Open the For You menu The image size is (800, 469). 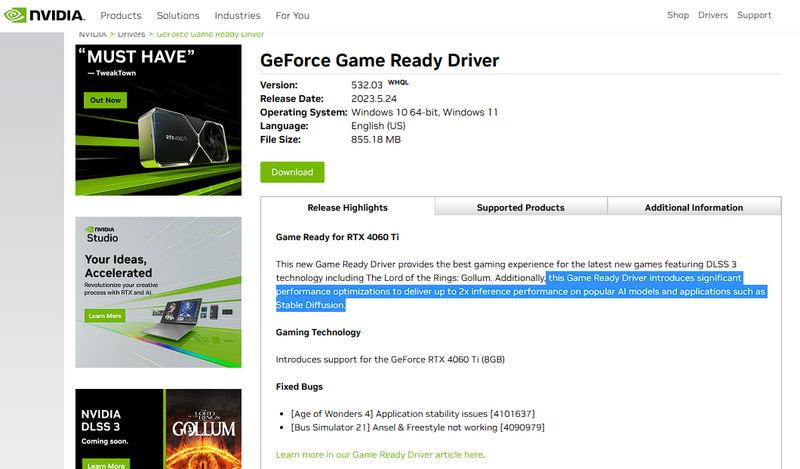point(292,16)
